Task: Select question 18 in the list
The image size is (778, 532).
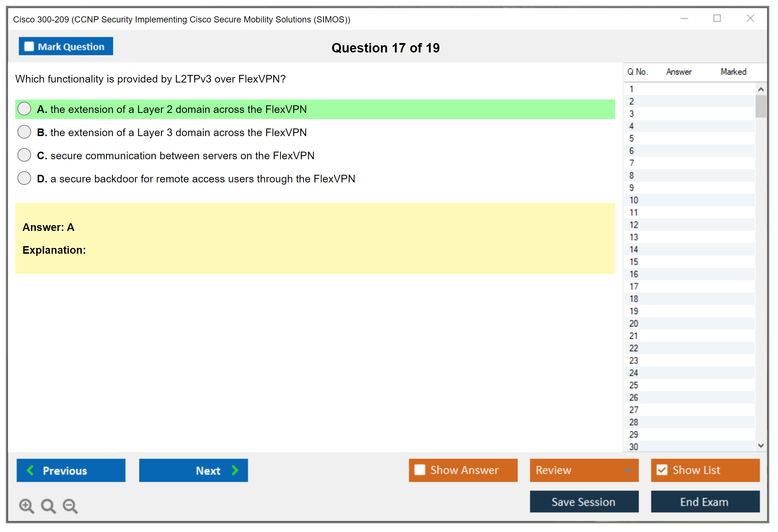Action: click(x=634, y=299)
